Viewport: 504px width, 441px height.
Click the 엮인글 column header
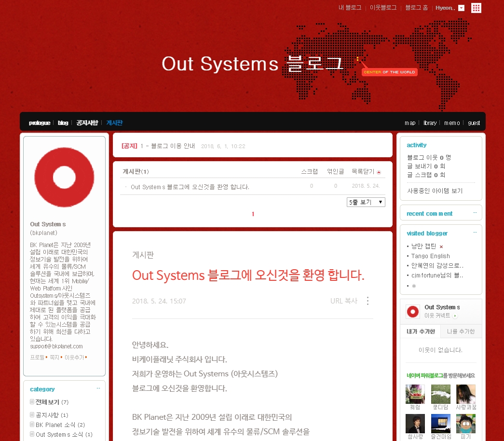(x=336, y=171)
